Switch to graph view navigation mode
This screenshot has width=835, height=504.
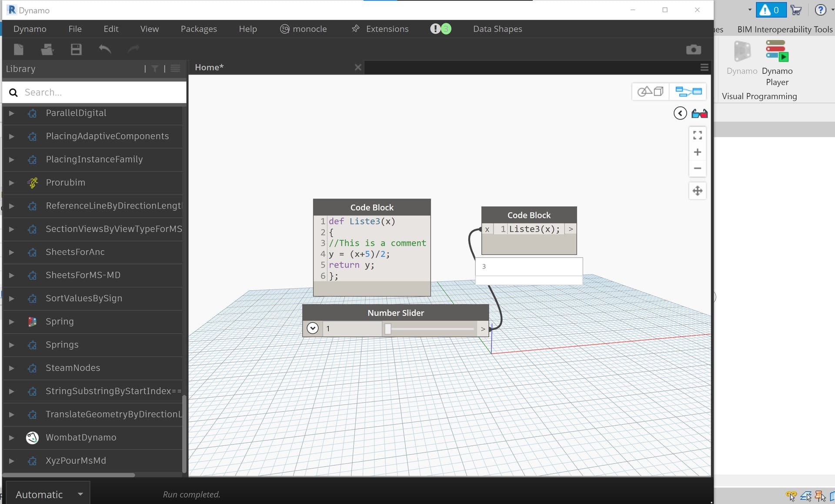tap(688, 92)
